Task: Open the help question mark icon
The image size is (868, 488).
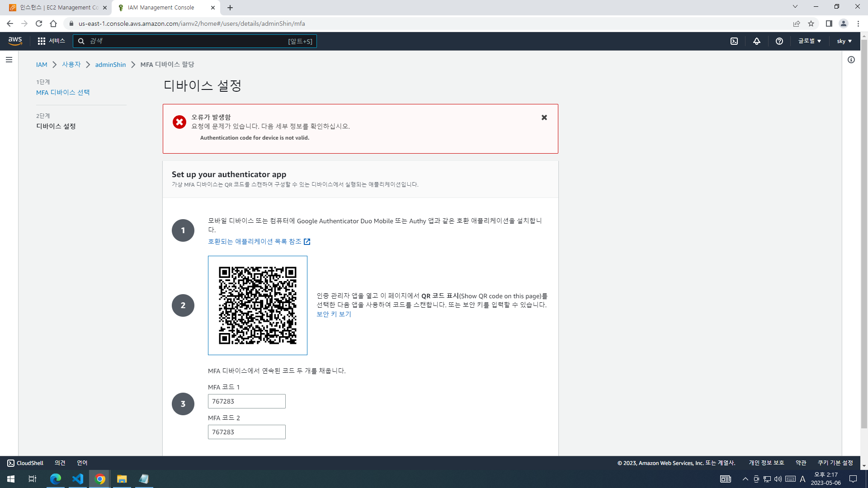Action: pyautogui.click(x=779, y=41)
